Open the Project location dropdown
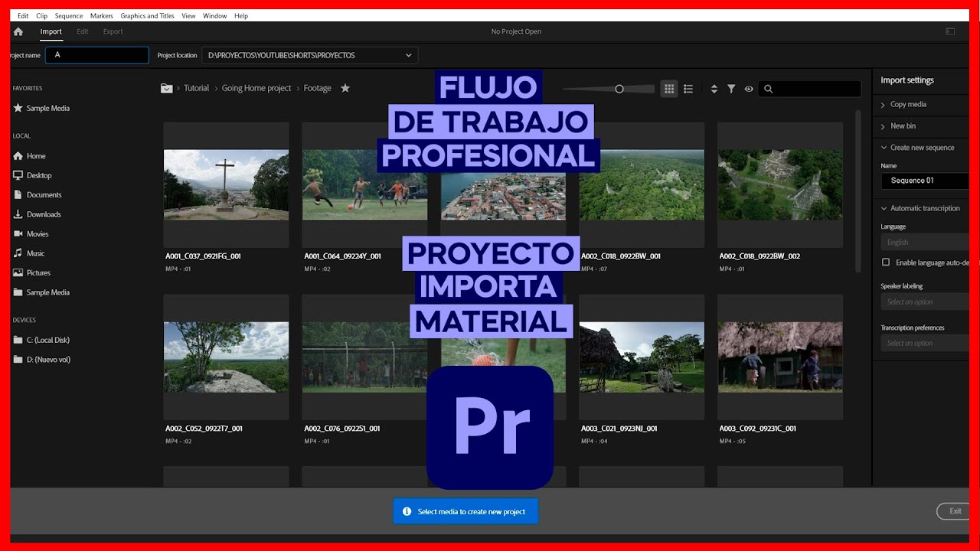The height and width of the screenshot is (551, 980). click(x=310, y=55)
